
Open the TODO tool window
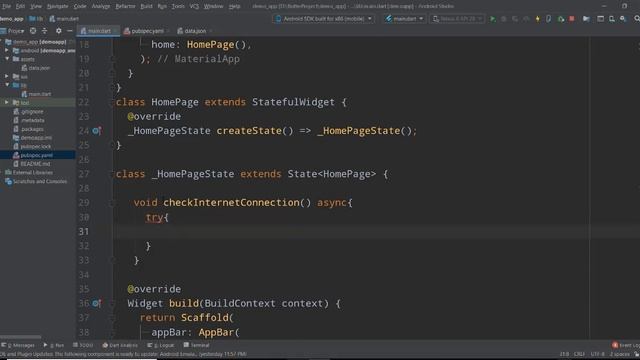83,345
